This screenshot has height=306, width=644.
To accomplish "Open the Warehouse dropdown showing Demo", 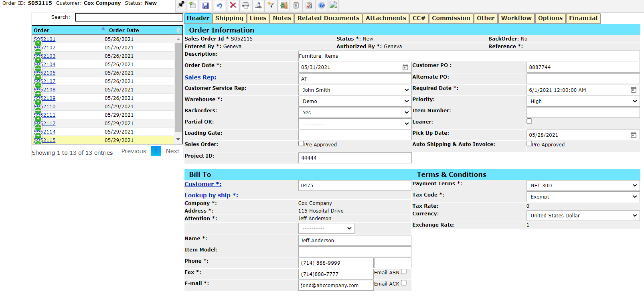I will click(x=355, y=101).
